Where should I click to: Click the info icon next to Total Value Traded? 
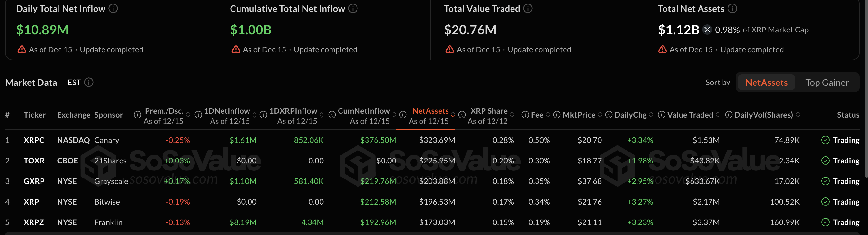coord(528,8)
